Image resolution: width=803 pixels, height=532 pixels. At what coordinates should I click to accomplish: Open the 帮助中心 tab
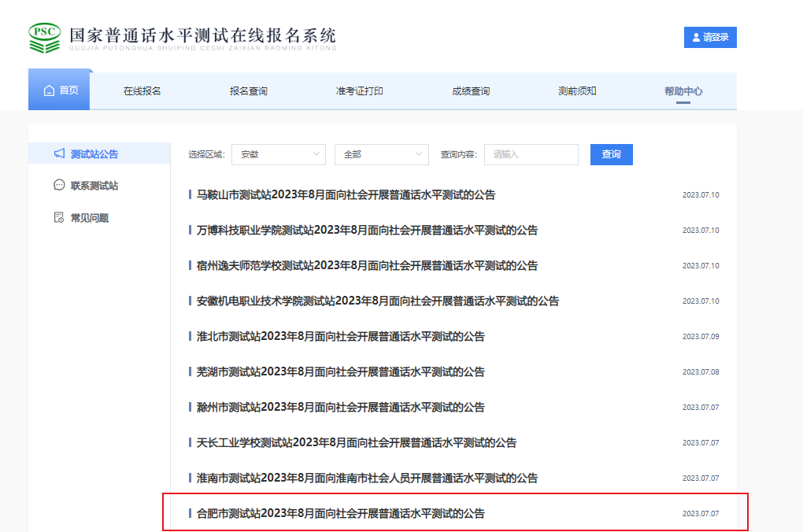[x=683, y=91]
